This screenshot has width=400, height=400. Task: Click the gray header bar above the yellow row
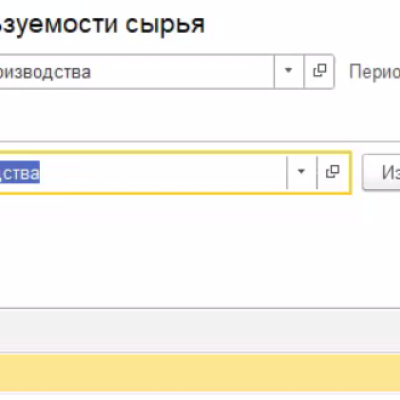[200, 330]
